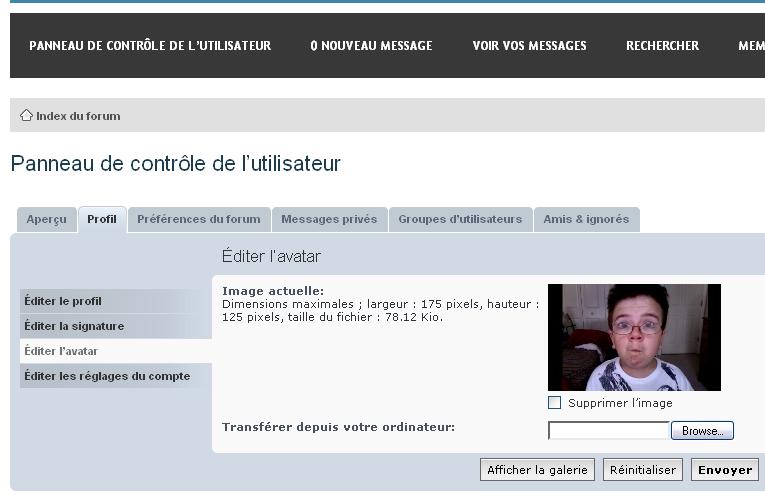765x495 pixels.
Task: Open Afficher la galerie
Action: pyautogui.click(x=537, y=470)
